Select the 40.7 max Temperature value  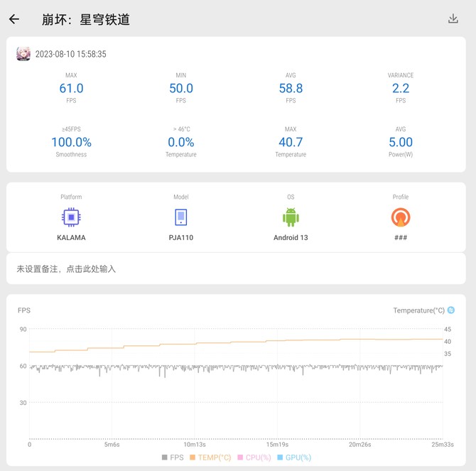point(291,142)
